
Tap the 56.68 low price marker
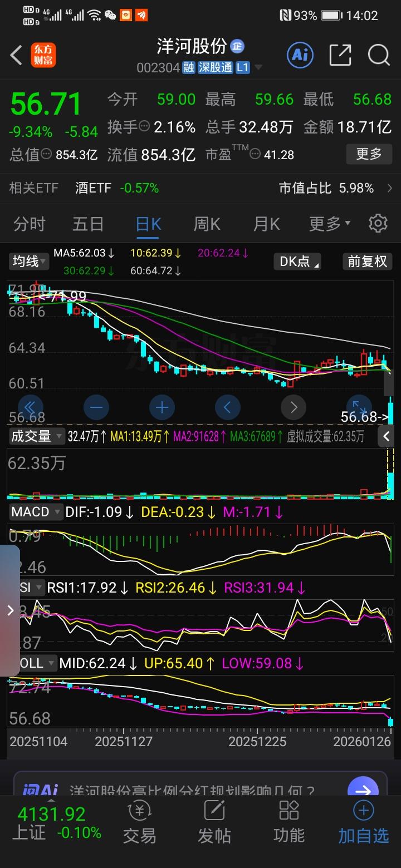[x=365, y=416]
